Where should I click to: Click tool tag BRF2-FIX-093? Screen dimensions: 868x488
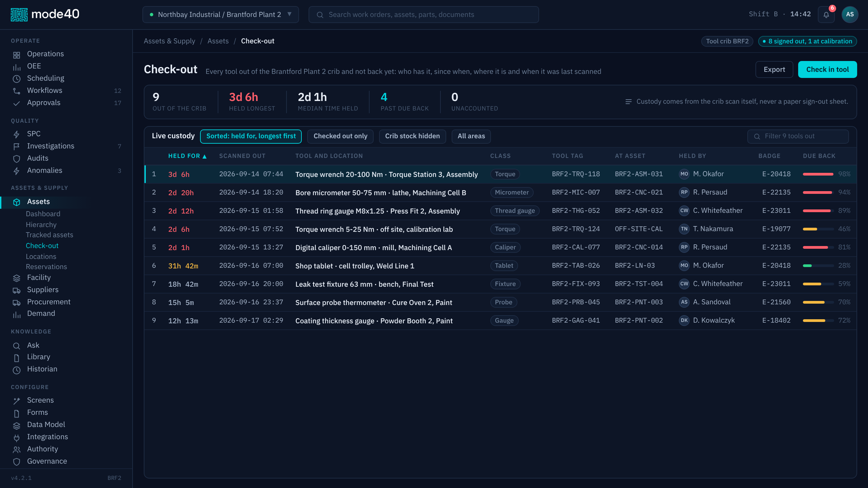[576, 284]
